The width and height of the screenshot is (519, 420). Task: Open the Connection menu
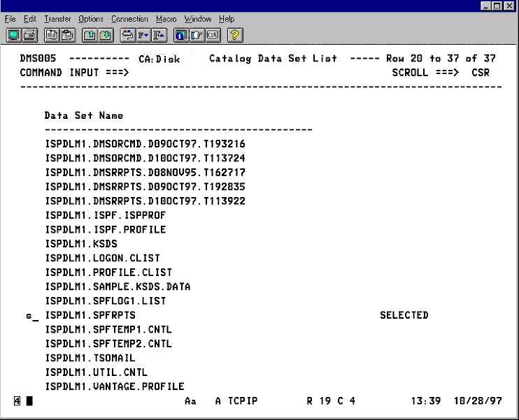coord(129,19)
